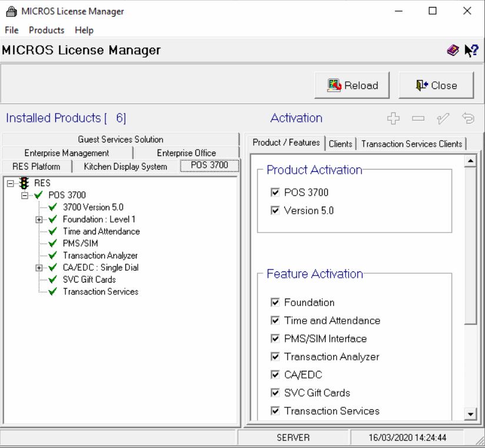Toggle PMS/SIM Interface checkbox
Image resolution: width=485 pixels, height=448 pixels.
click(275, 339)
